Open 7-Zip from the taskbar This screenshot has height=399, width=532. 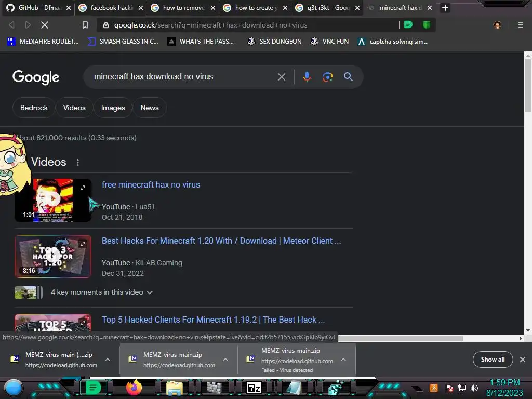click(254, 388)
